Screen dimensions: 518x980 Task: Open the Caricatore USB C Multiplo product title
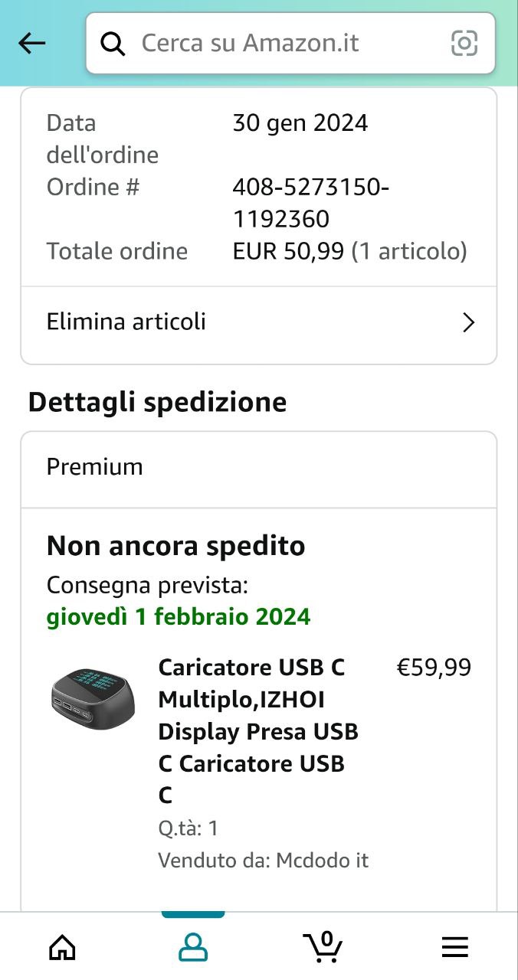257,730
